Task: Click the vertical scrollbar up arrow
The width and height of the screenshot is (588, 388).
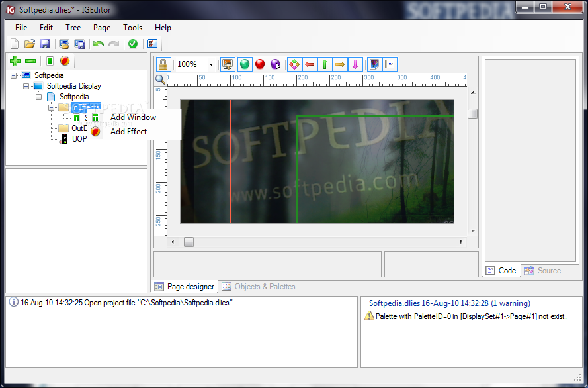Action: click(x=473, y=93)
